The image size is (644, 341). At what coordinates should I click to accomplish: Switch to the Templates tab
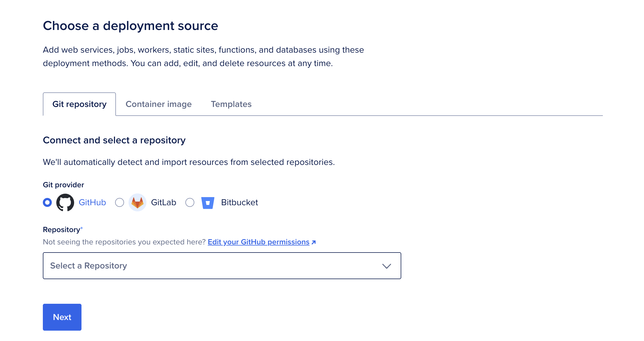[231, 104]
